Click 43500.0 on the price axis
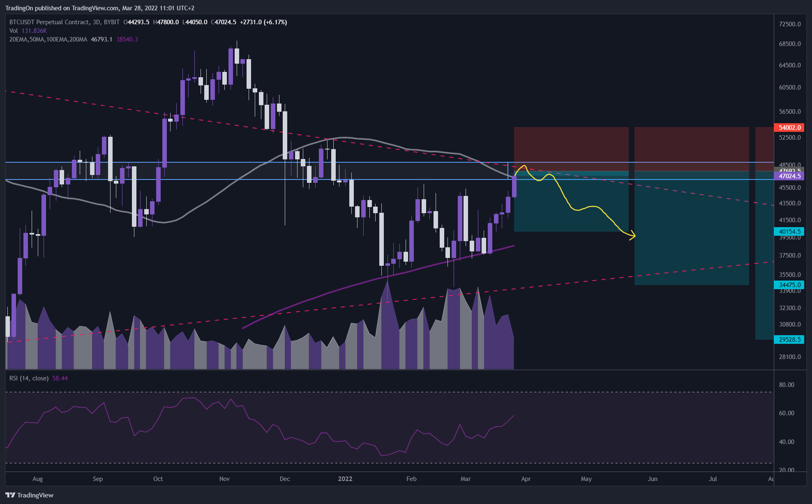Viewport: 812px width, 504px height. tap(790, 203)
